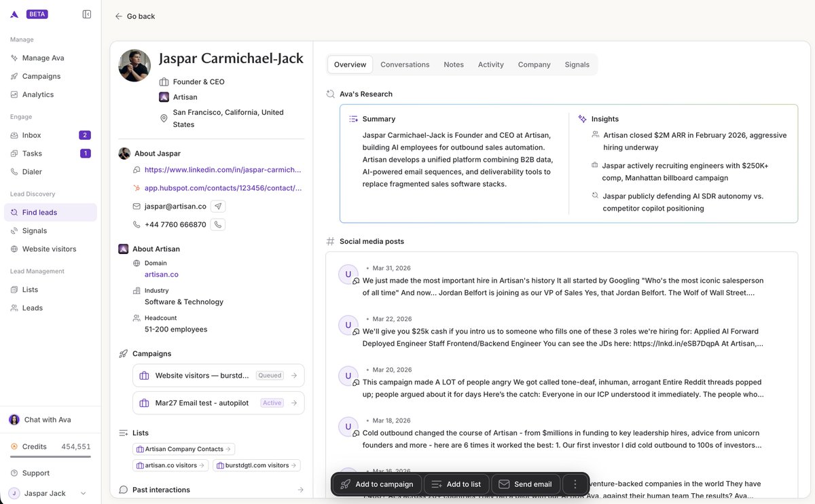Switch to the Signals tab
This screenshot has height=504, width=815.
(x=577, y=65)
